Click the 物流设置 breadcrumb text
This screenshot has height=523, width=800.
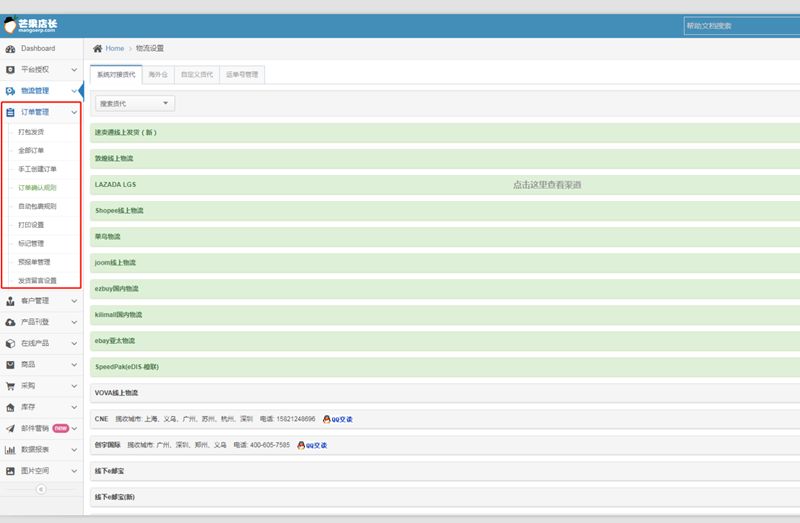tap(149, 48)
